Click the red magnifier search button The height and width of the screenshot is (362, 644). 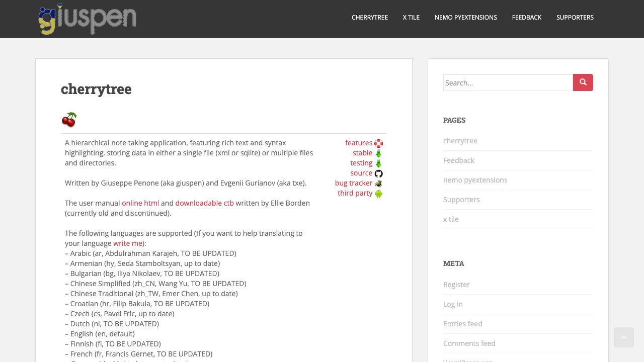(583, 82)
